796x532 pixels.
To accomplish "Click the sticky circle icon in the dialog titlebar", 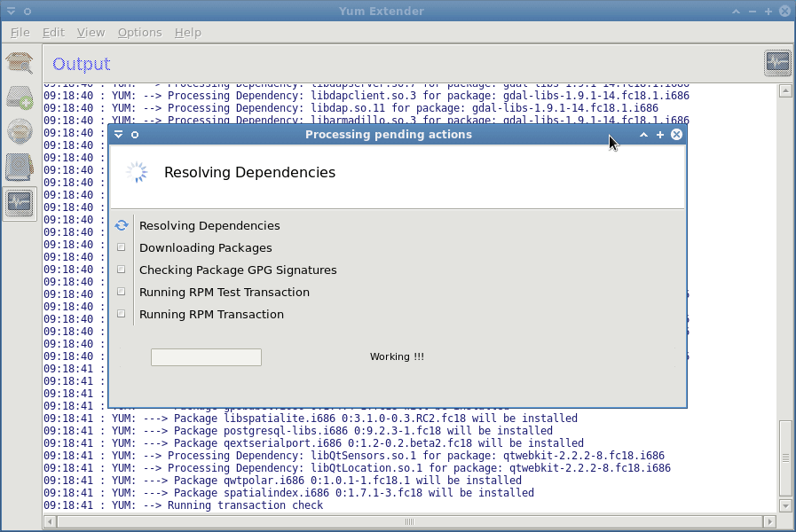I will pyautogui.click(x=135, y=135).
